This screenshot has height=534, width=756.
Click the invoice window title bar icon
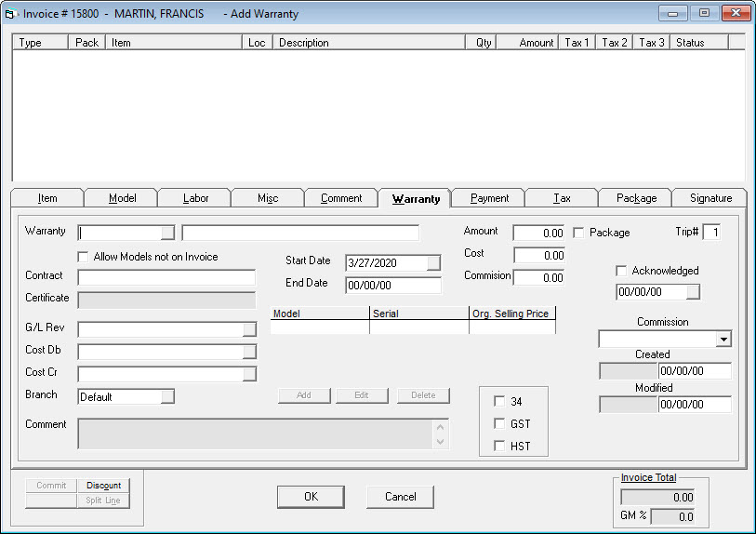pos(11,14)
